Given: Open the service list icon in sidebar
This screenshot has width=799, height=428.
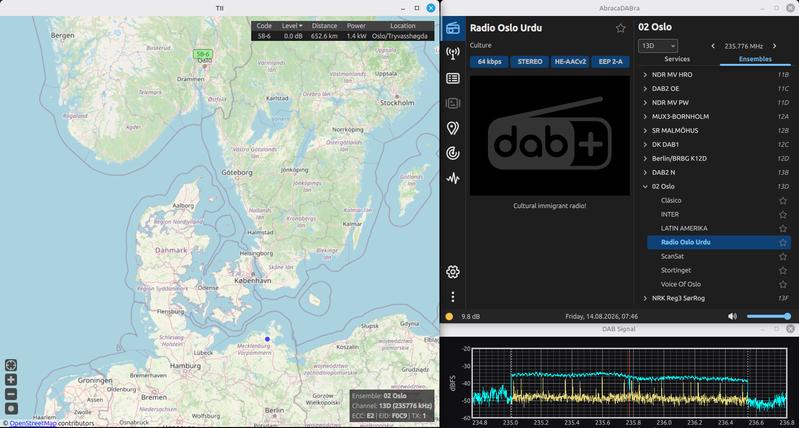Looking at the screenshot, I should coord(452,78).
